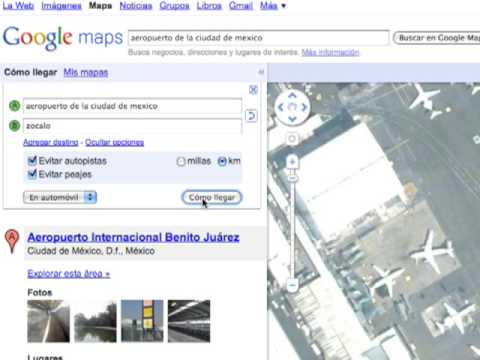
Task: Pan the map left with the arrow
Action: [281, 107]
